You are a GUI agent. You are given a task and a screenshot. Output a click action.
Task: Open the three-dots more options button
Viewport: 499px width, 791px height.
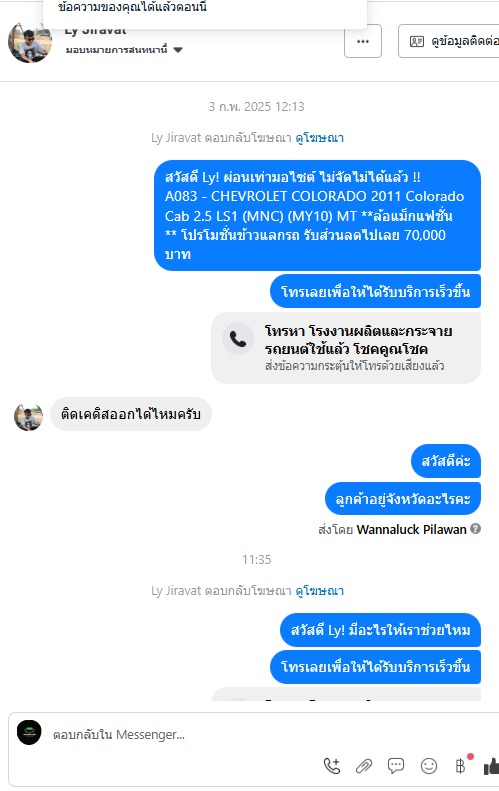(x=363, y=41)
